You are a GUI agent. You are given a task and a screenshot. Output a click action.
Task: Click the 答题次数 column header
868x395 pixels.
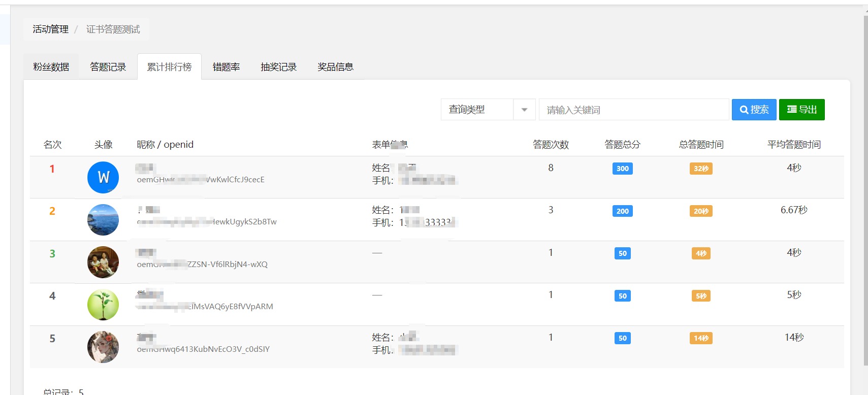pos(551,145)
